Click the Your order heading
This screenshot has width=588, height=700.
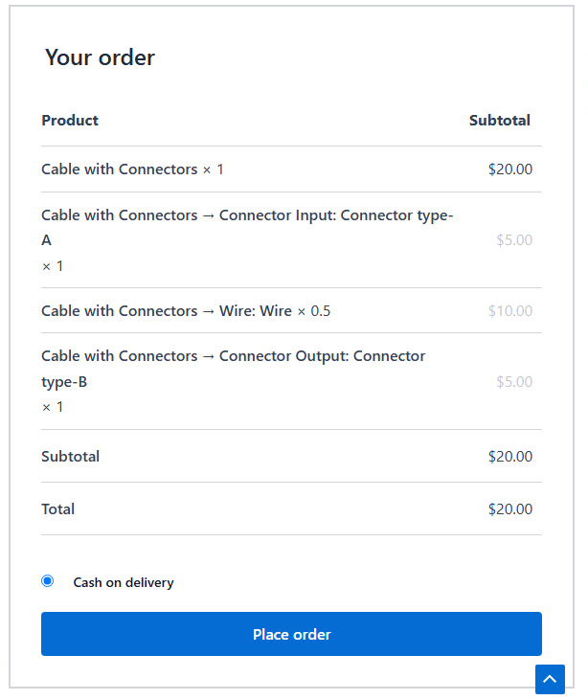tap(100, 57)
